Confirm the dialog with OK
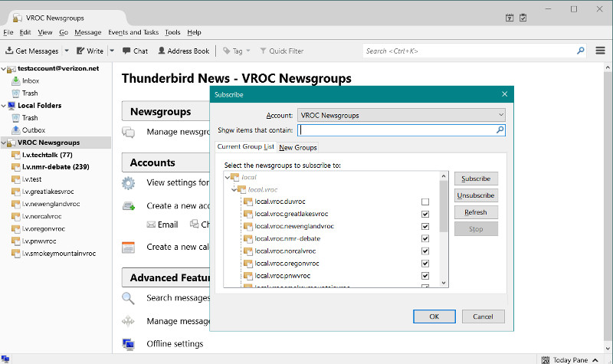613x364 pixels. [x=434, y=316]
